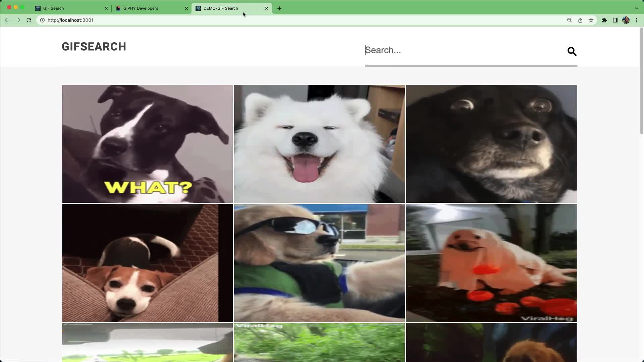
Task: Close the GIF Search tab
Action: (106, 8)
